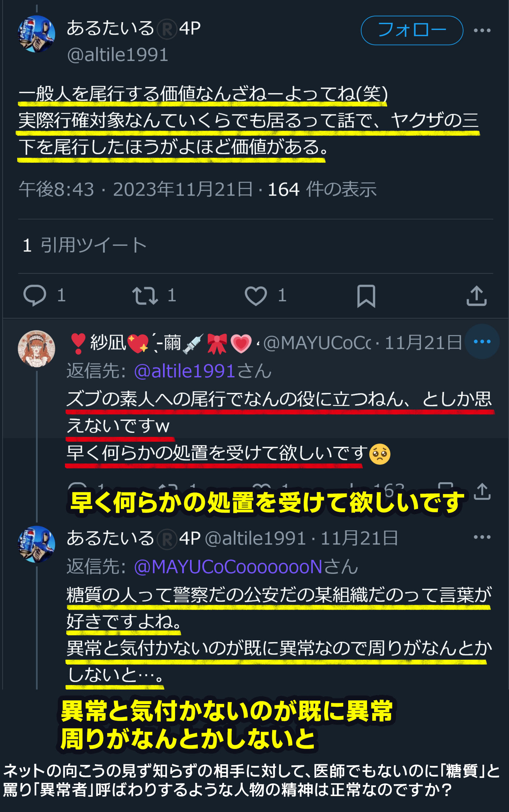
Task: Bookmark the main tweet
Action: pos(366,296)
